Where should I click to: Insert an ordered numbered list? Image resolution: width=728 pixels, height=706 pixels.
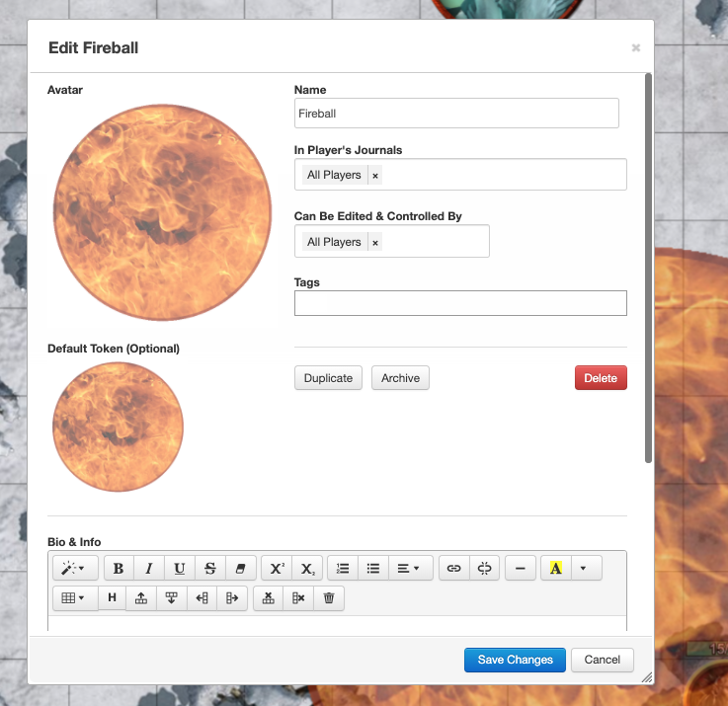point(343,568)
